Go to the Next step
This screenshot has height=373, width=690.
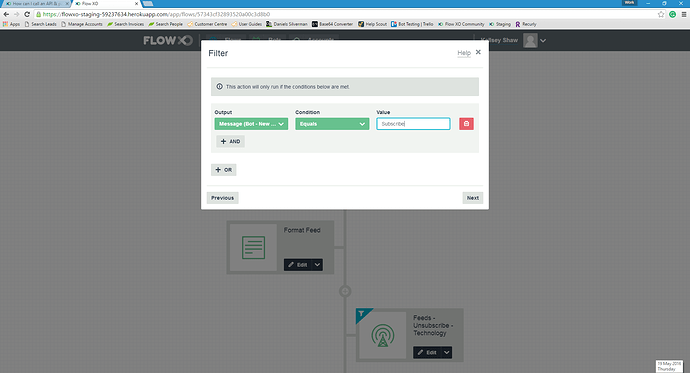click(x=473, y=198)
